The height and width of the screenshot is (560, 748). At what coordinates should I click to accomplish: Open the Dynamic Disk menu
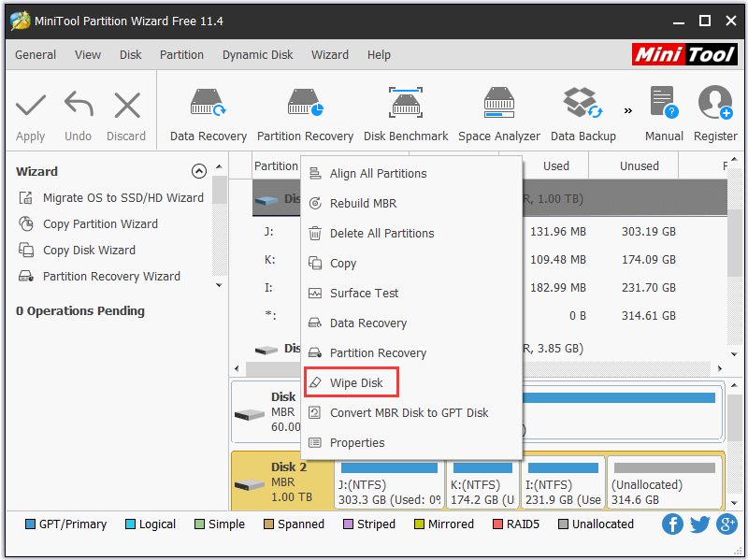point(257,54)
